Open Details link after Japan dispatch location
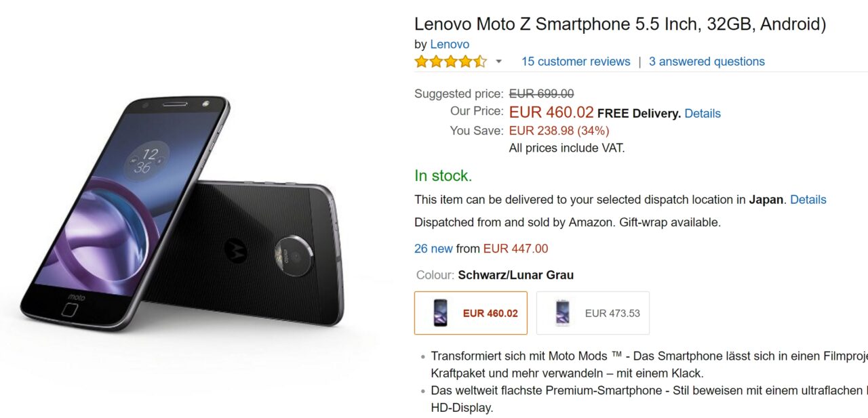This screenshot has height=418, width=868. click(808, 200)
